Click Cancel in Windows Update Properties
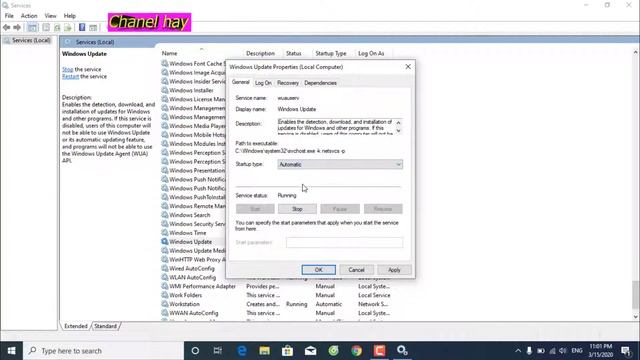Screen dimensions: 640x360 pos(356,270)
